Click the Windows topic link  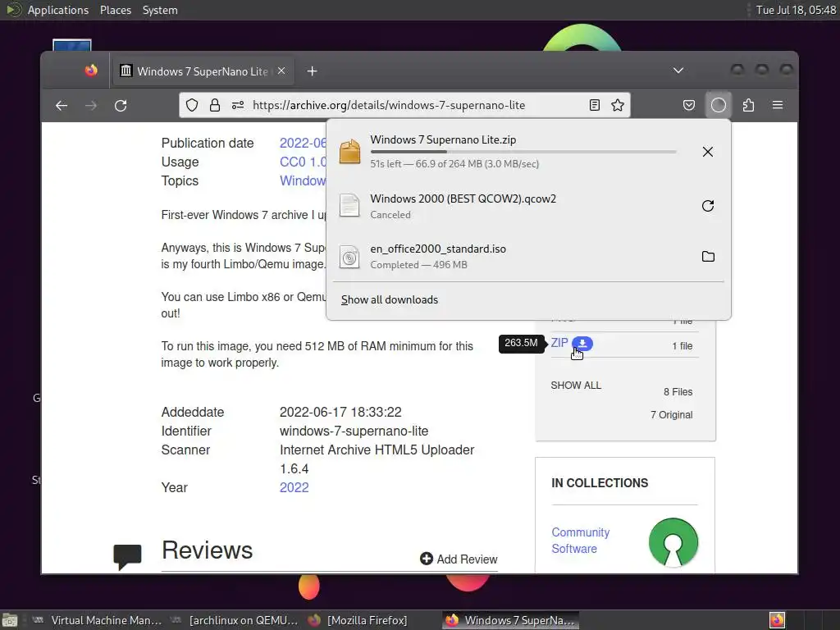coord(303,180)
